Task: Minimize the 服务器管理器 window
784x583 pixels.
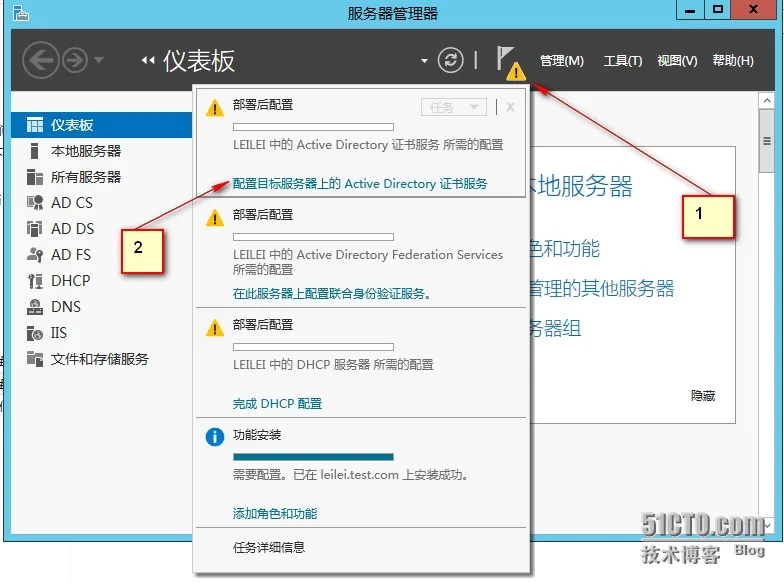Action: 690,10
